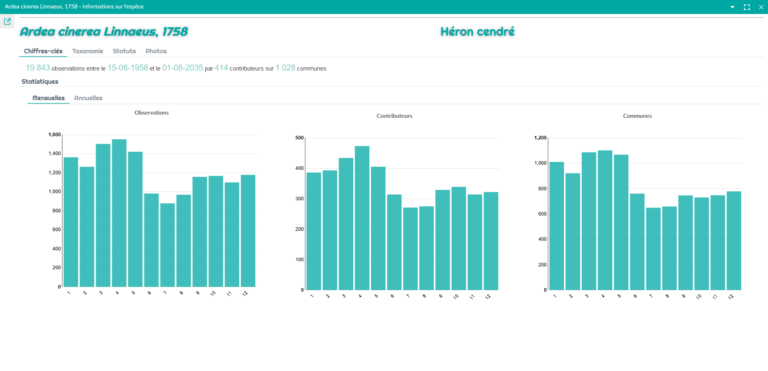768x371 pixels.
Task: Select the Chiffres-clés tab
Action: (43, 51)
